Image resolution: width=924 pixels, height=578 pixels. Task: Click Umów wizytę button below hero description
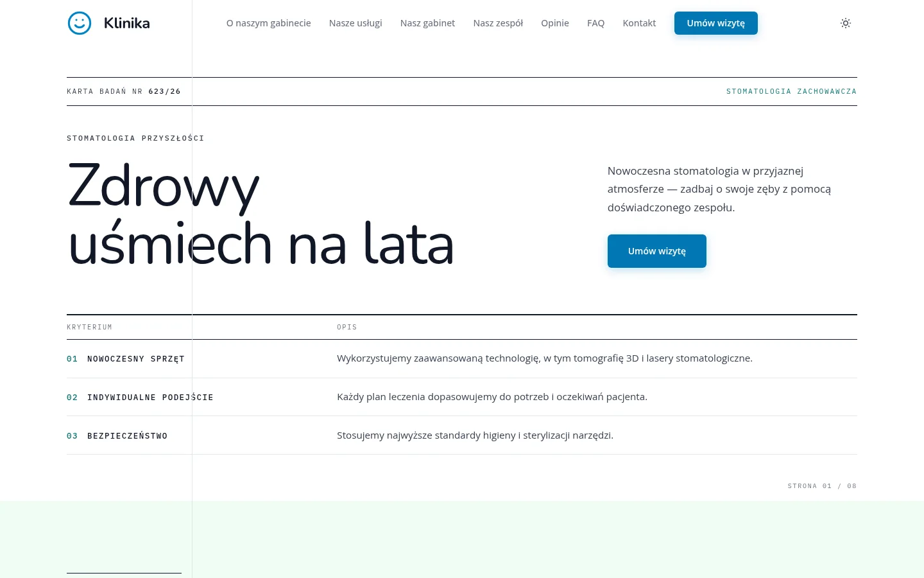coord(657,251)
